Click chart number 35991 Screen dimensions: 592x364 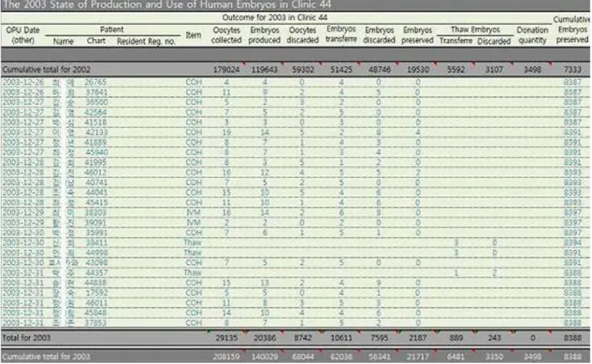[96, 233]
